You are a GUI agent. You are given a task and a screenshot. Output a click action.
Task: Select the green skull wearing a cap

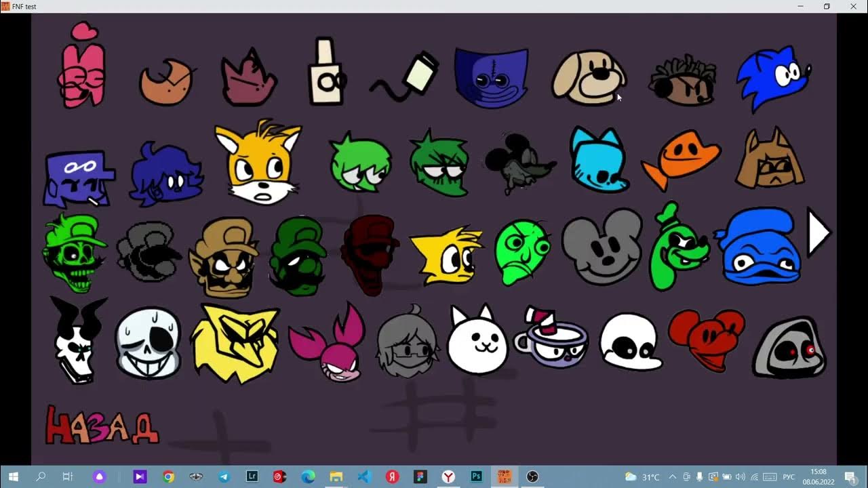[x=75, y=252]
